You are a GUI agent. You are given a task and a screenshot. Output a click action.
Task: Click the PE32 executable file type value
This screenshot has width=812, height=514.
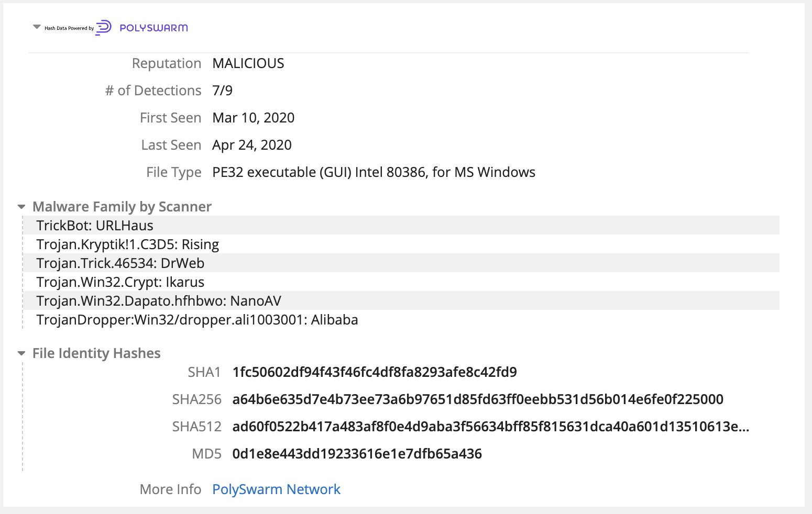point(373,172)
